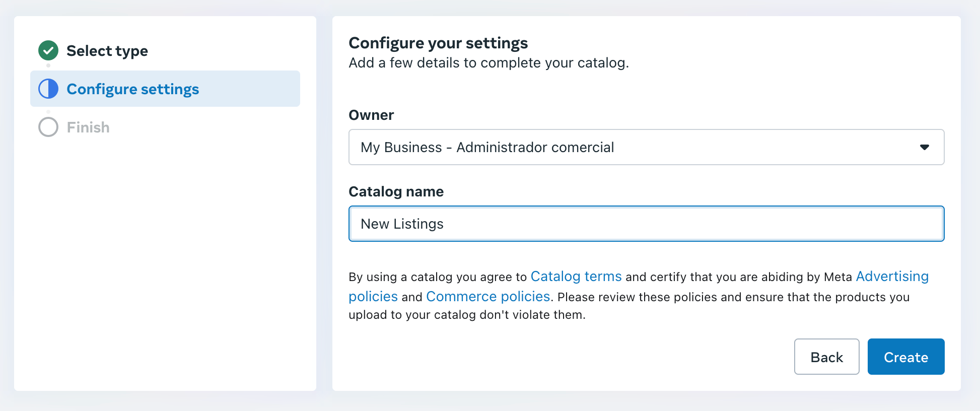Click the green checkmark icon beside Select type

48,50
